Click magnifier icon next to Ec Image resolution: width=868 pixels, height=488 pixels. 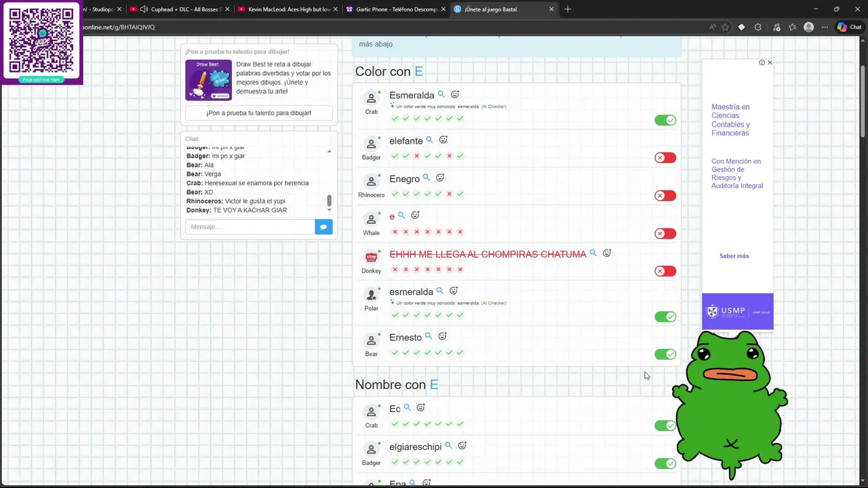[x=408, y=408]
